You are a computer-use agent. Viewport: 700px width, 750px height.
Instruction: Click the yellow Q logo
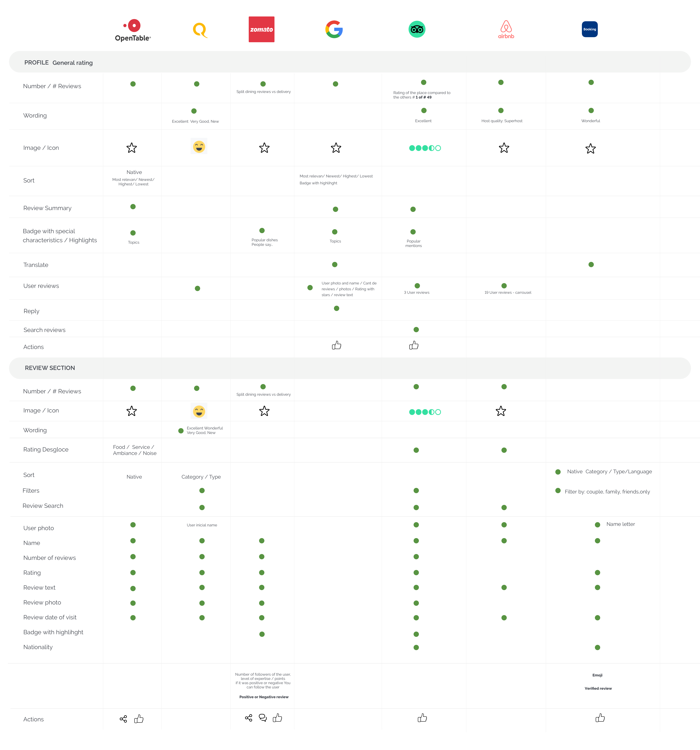200,30
